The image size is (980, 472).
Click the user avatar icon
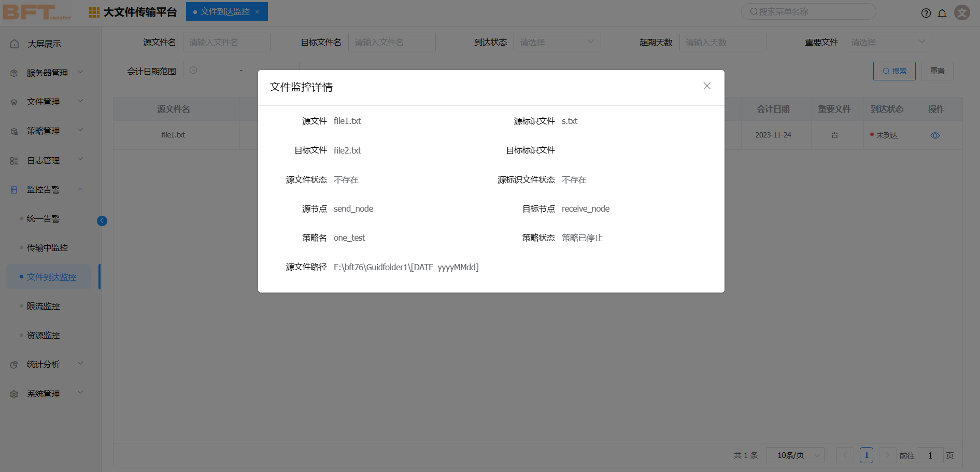962,12
